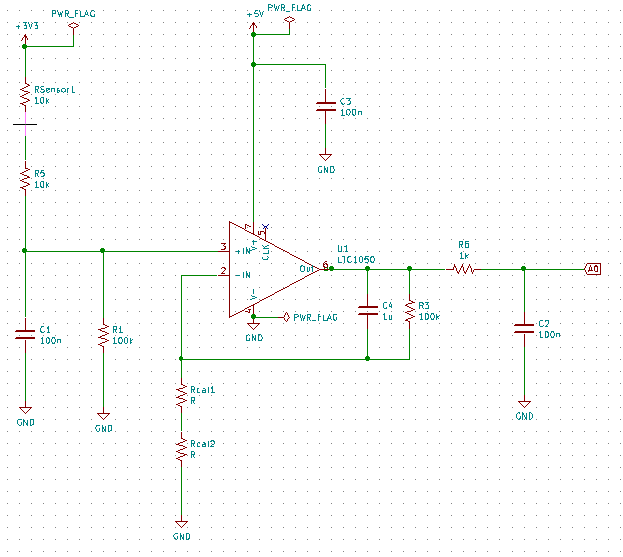Select the C2 capacitor symbol
Screen dimensions: 623x557
click(524, 329)
